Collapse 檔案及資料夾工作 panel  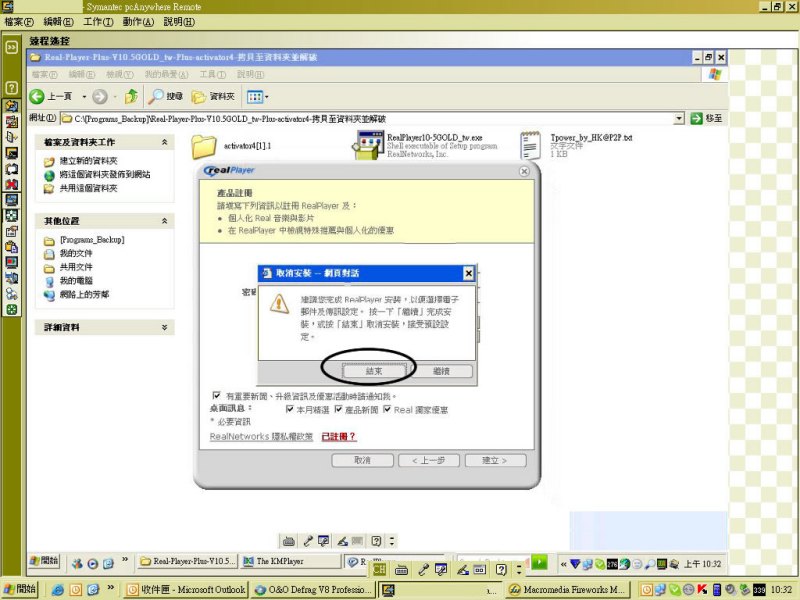pos(164,142)
